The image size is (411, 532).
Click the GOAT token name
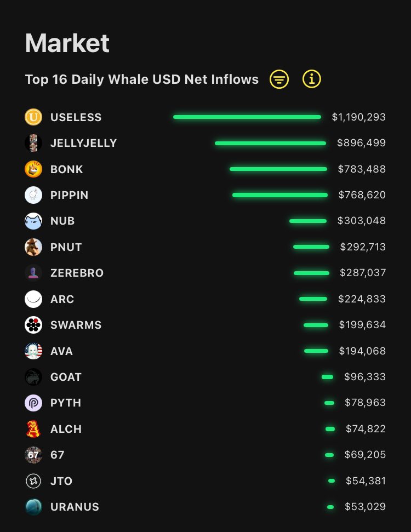(66, 377)
